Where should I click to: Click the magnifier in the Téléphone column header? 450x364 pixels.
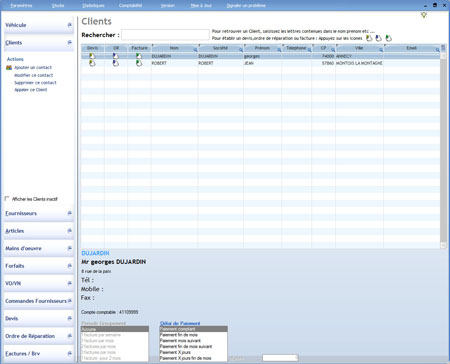[x=309, y=50]
